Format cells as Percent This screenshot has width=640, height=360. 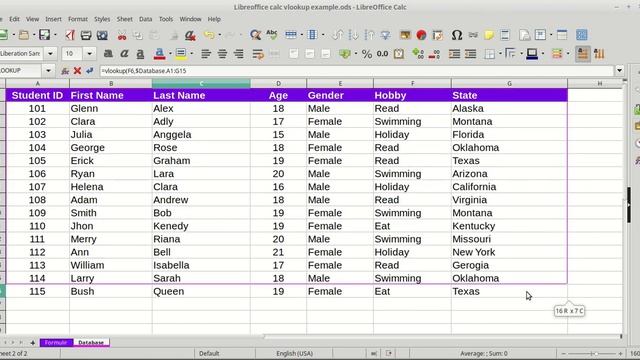click(367, 54)
